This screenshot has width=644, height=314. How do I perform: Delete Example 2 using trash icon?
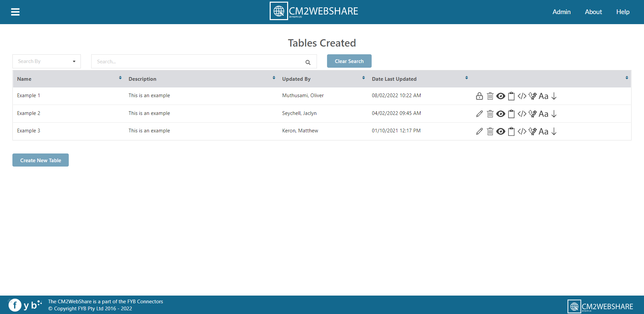point(490,114)
